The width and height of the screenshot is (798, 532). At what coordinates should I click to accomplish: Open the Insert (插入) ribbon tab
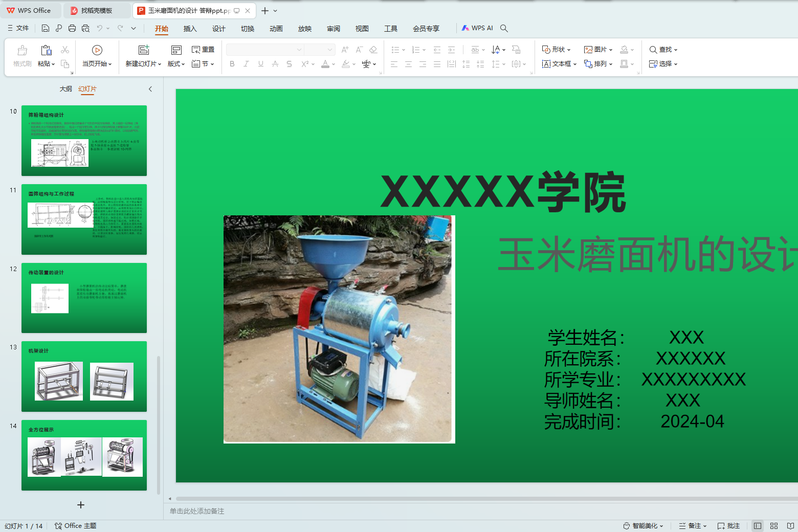pos(190,29)
